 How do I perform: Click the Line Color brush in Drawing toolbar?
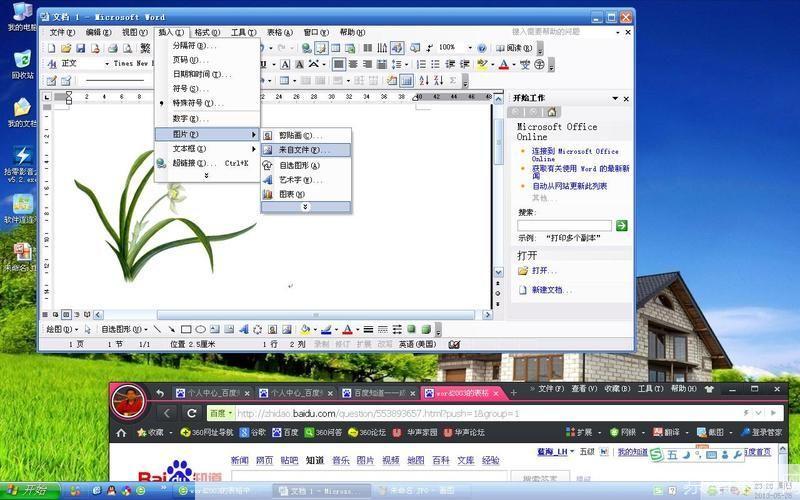tap(326, 329)
